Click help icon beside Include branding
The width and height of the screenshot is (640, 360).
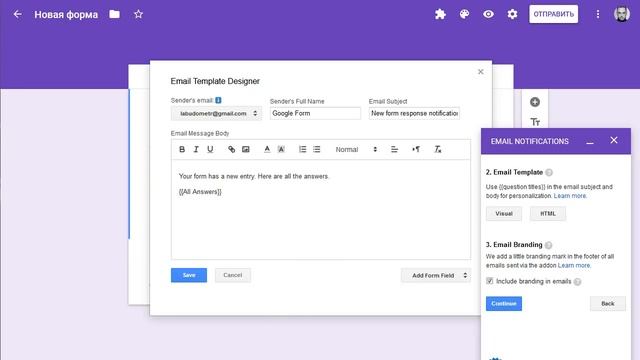coord(577,282)
